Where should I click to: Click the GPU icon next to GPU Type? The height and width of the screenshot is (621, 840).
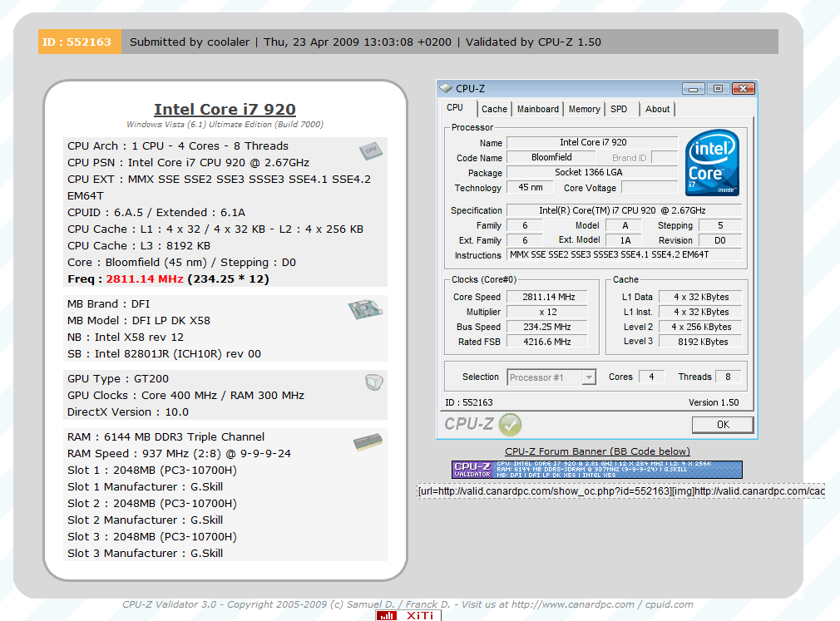click(x=373, y=382)
